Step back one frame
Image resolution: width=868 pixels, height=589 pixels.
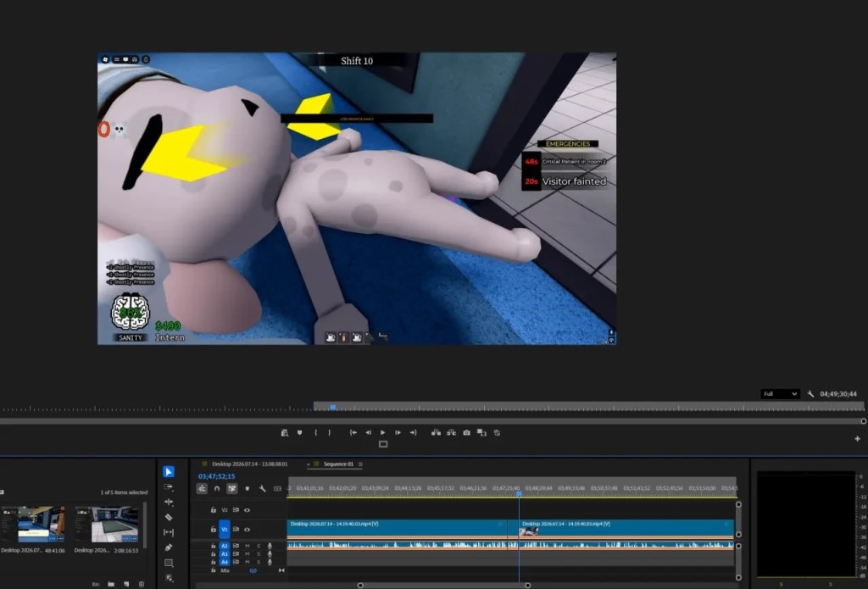point(368,433)
